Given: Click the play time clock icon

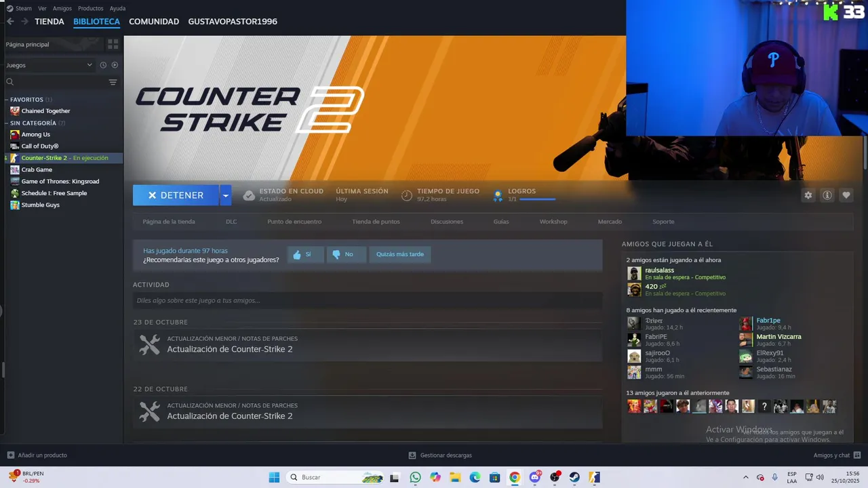Looking at the screenshot, I should 407,195.
